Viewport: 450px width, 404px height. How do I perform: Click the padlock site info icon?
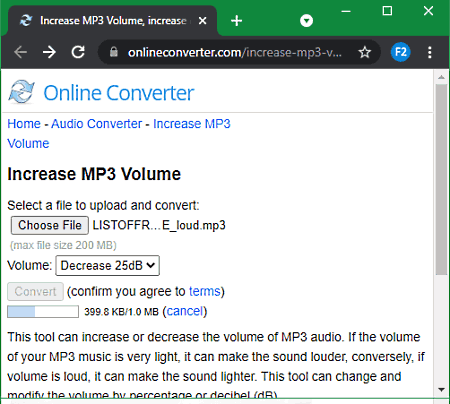point(114,52)
